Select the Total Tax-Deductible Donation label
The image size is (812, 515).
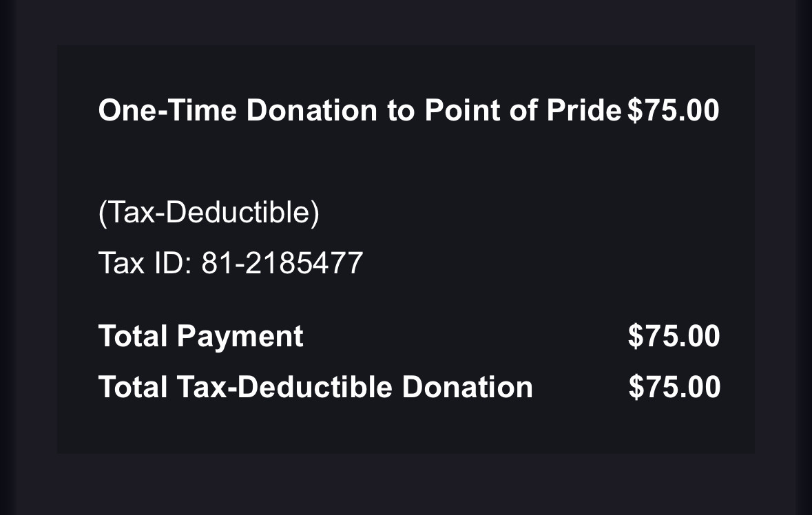tap(315, 387)
